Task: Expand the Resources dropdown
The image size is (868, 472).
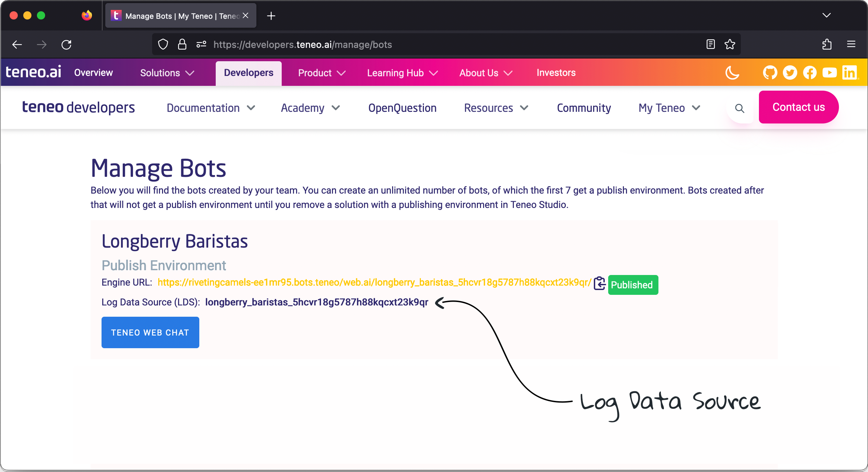Action: (496, 108)
